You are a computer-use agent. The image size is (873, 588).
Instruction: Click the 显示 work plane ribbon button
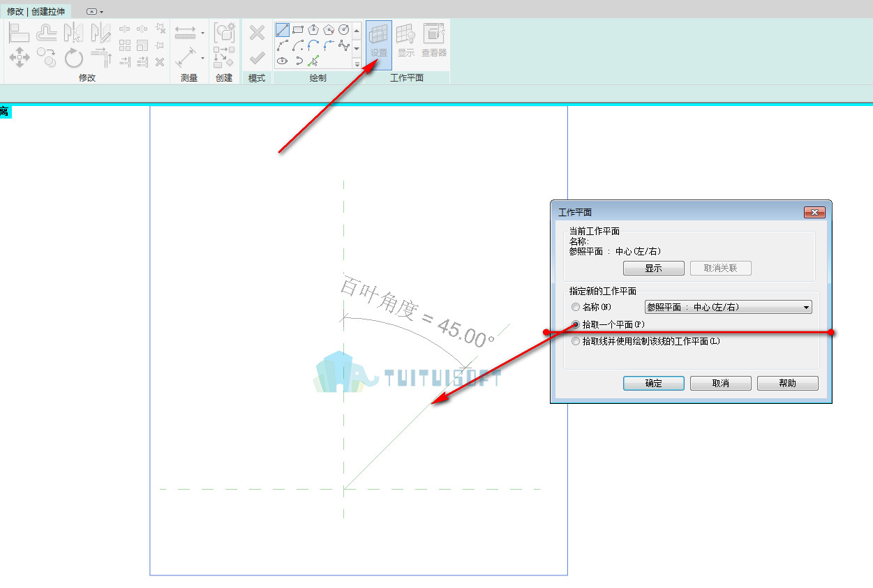tap(406, 41)
